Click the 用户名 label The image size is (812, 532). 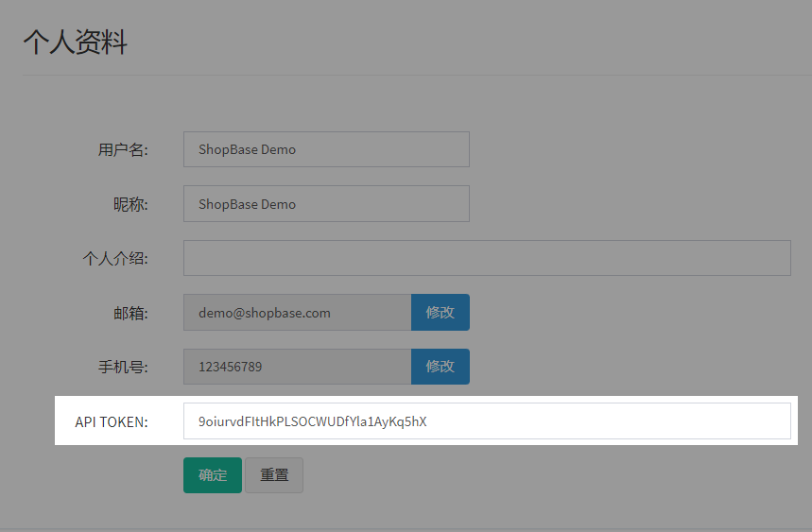coord(123,149)
